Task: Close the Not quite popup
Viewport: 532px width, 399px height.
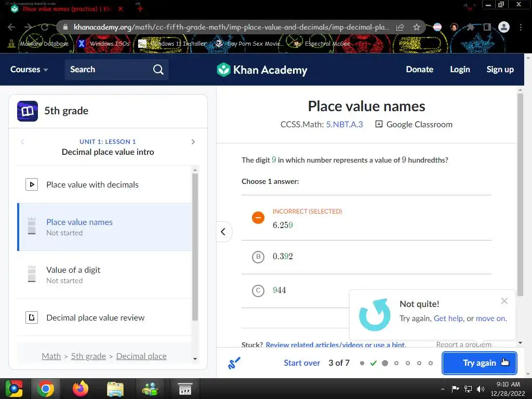Action: pyautogui.click(x=504, y=301)
